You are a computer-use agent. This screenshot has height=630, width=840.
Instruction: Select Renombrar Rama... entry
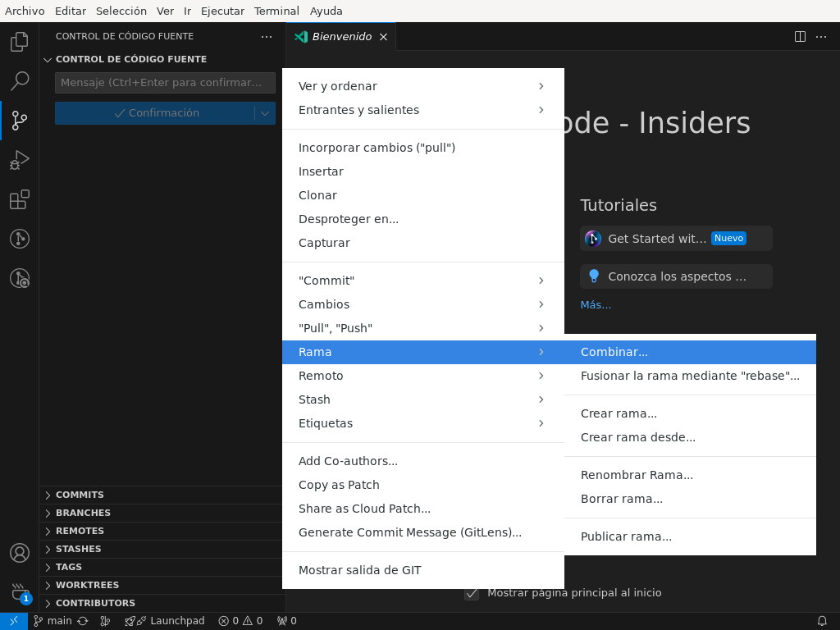tap(690, 475)
